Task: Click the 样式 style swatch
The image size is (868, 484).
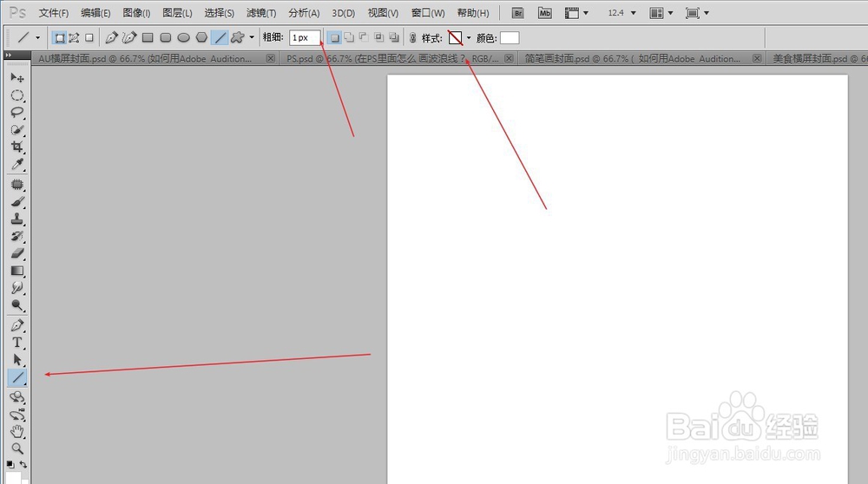Action: [455, 37]
